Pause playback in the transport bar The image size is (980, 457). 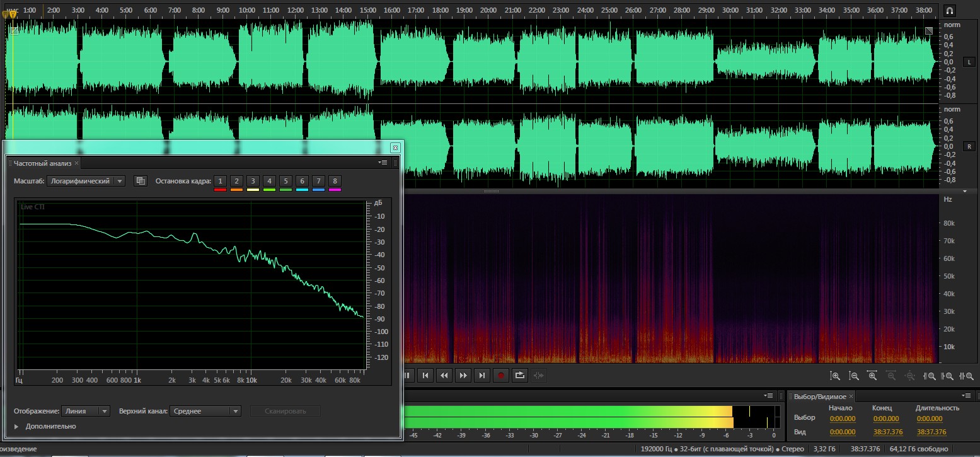[x=407, y=376]
